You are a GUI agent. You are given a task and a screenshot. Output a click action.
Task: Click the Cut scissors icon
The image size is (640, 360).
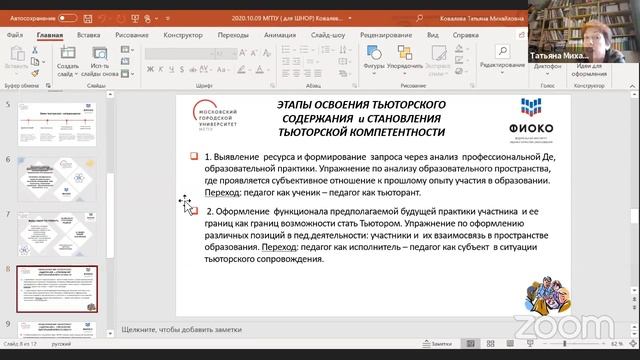(35, 50)
